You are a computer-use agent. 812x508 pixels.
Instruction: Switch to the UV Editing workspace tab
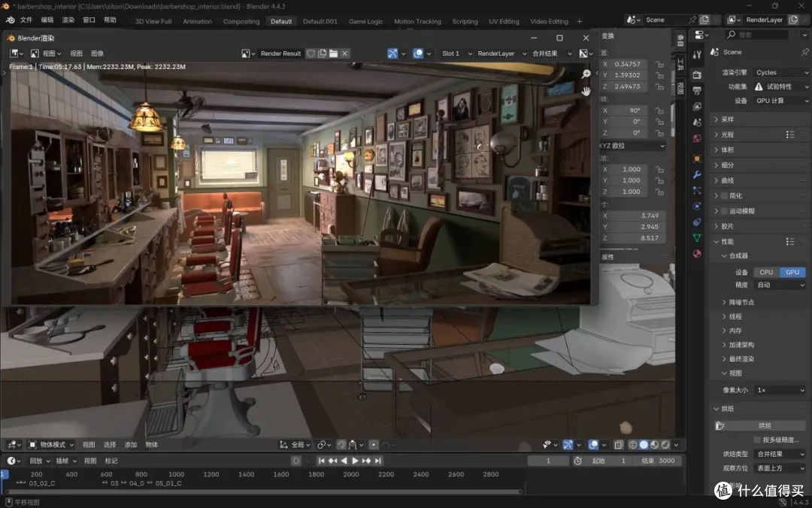tap(504, 22)
